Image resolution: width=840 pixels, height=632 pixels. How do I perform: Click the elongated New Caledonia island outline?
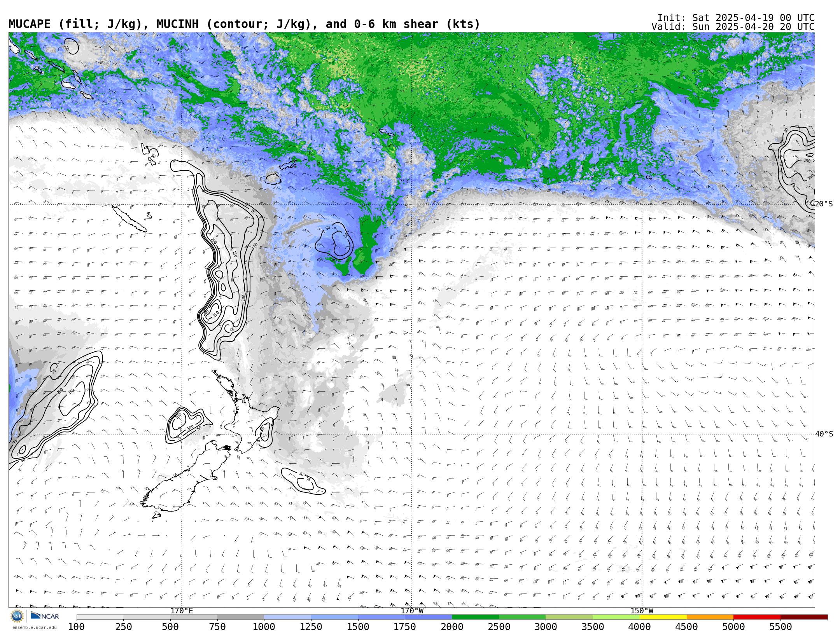(129, 219)
